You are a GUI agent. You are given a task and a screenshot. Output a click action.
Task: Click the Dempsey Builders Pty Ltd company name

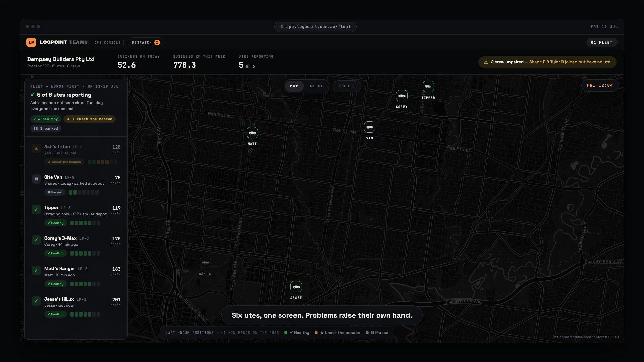61,59
